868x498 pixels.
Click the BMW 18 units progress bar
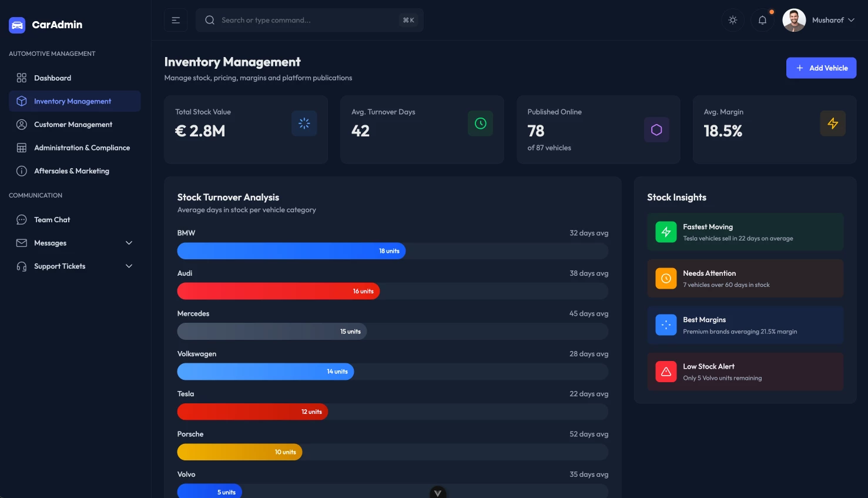tap(291, 251)
